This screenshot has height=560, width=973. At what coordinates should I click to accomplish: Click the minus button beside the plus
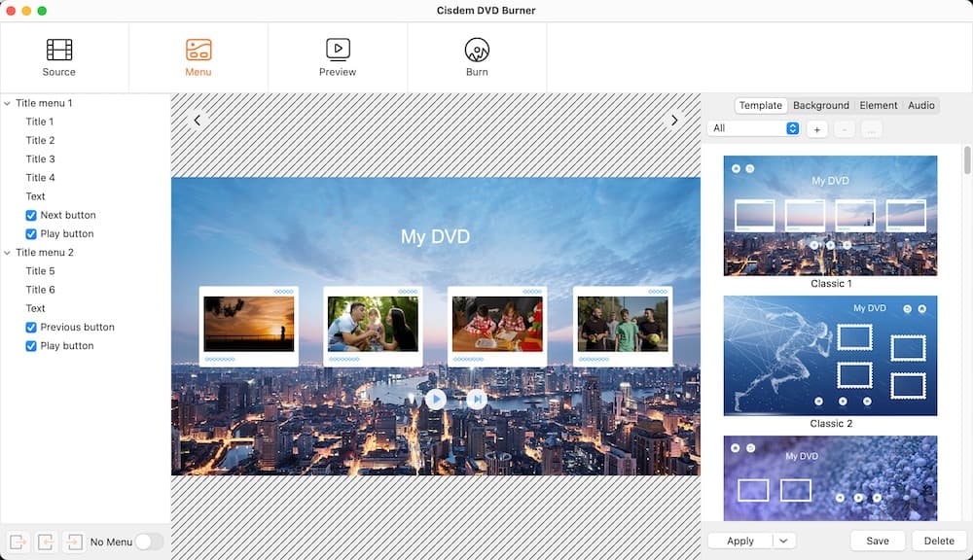point(844,129)
